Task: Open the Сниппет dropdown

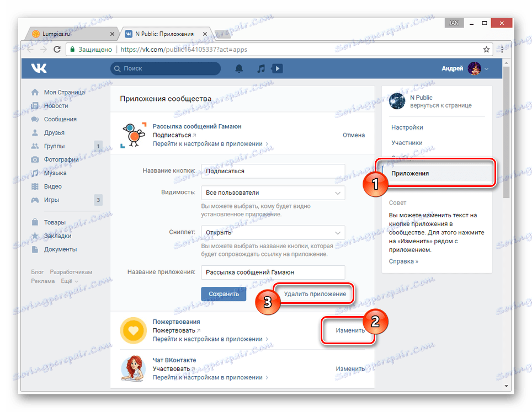Action: coord(273,233)
